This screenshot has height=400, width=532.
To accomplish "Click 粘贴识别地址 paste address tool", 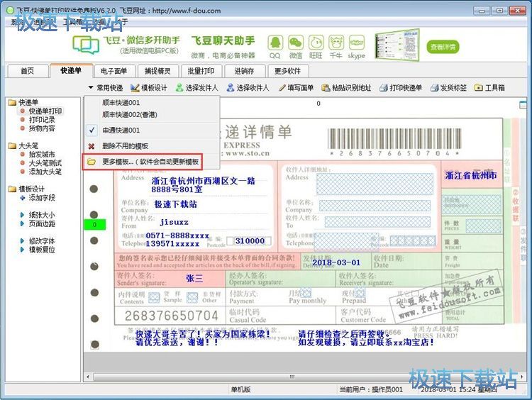I will (x=346, y=88).
